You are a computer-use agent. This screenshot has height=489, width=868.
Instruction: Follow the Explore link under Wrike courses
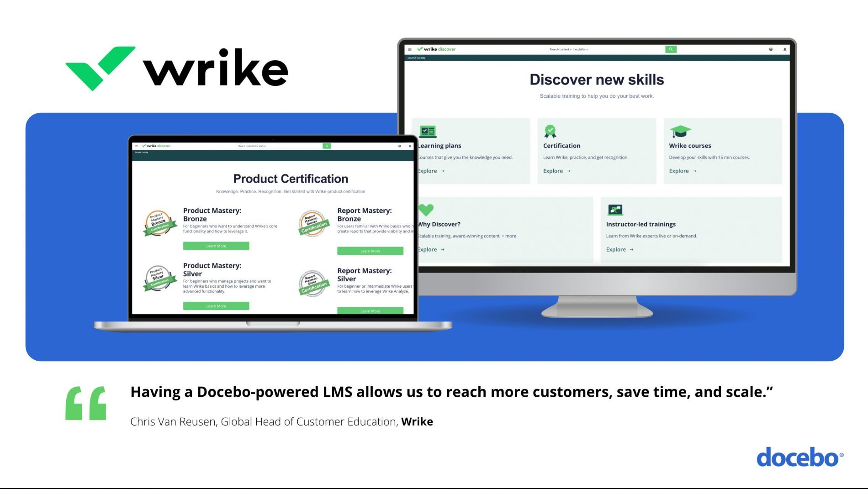click(x=683, y=171)
